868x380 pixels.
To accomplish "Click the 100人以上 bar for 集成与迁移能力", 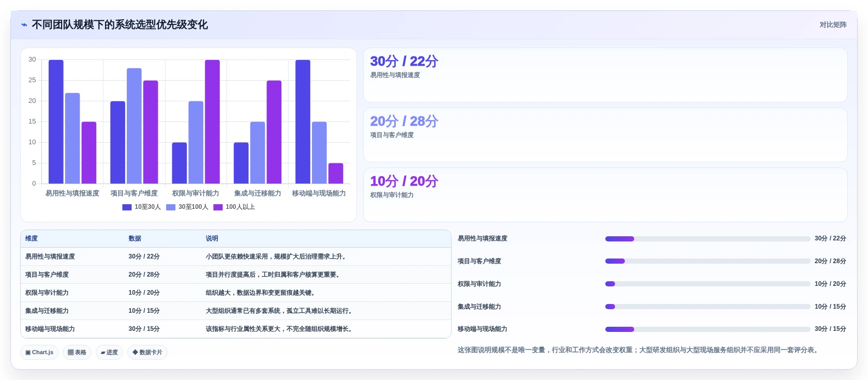I will tap(274, 132).
